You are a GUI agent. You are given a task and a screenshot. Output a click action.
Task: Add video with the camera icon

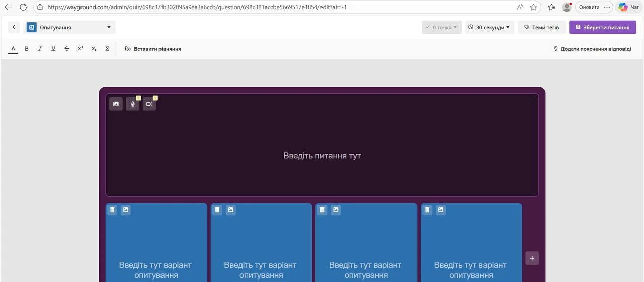(x=149, y=104)
